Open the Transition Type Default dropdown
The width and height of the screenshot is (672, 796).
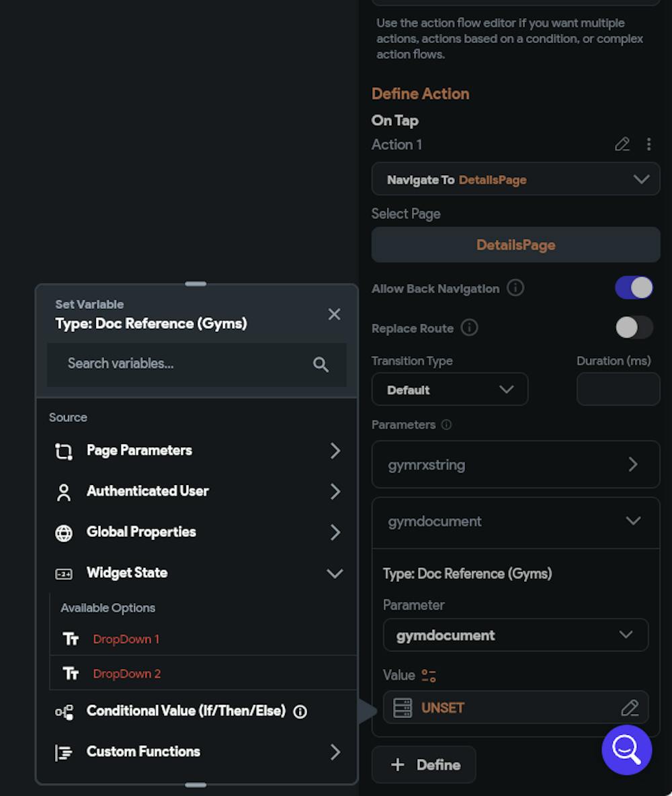[x=450, y=390]
